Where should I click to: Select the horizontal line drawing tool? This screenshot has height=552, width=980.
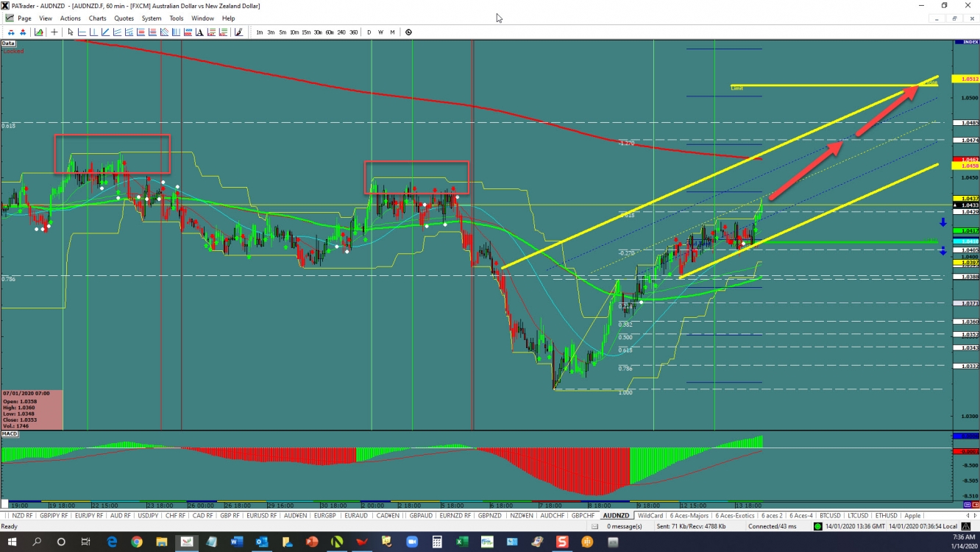click(82, 32)
